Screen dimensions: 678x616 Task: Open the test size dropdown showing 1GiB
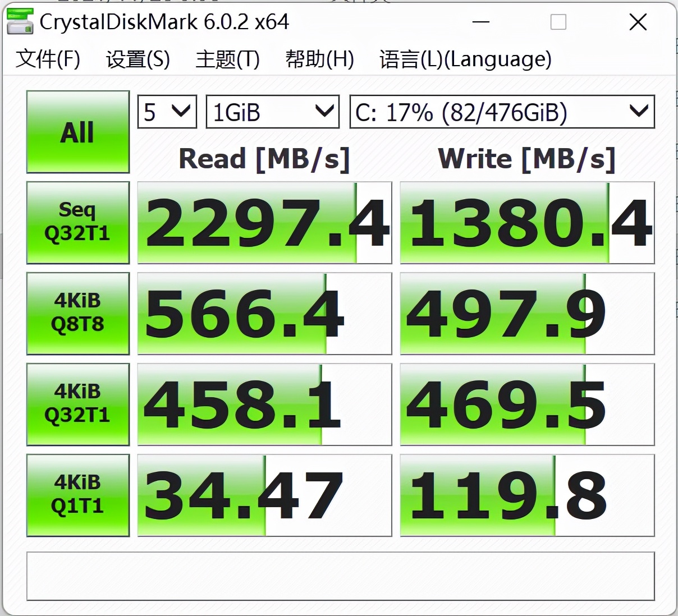(273, 112)
